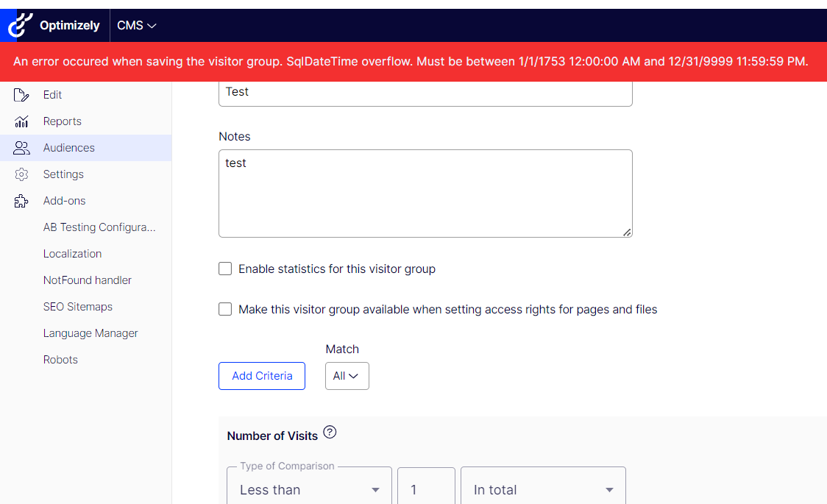Check visitor group access rights option
Screen dimensions: 827x504
[225, 310]
